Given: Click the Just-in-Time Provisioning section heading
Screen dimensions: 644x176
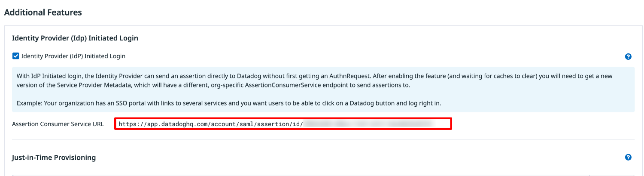Looking at the screenshot, I should [x=54, y=157].
